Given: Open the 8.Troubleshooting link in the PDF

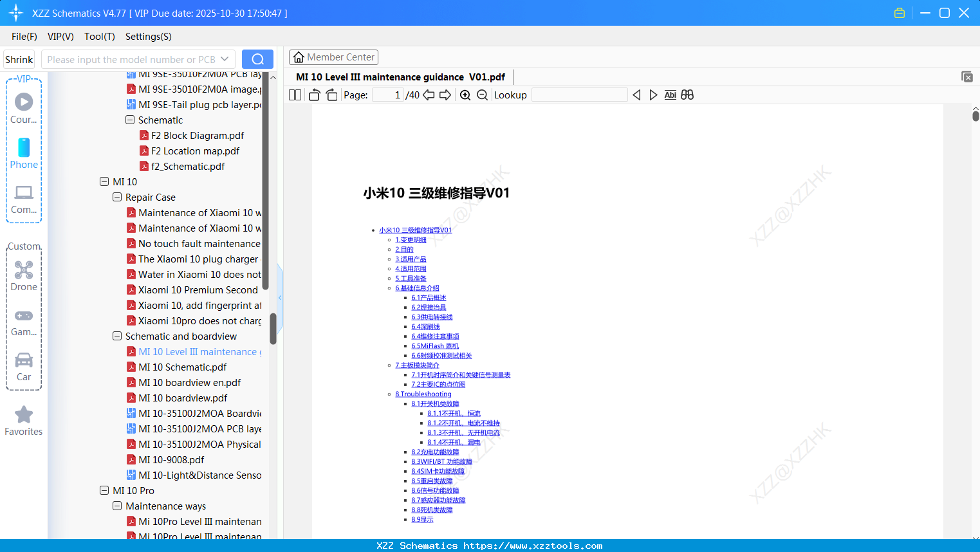Looking at the screenshot, I should pyautogui.click(x=423, y=394).
